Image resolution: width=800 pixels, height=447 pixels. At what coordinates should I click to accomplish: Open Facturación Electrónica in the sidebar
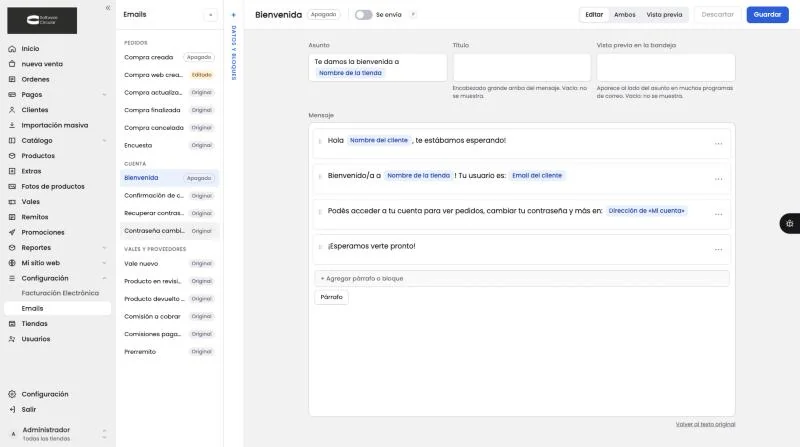coord(60,293)
